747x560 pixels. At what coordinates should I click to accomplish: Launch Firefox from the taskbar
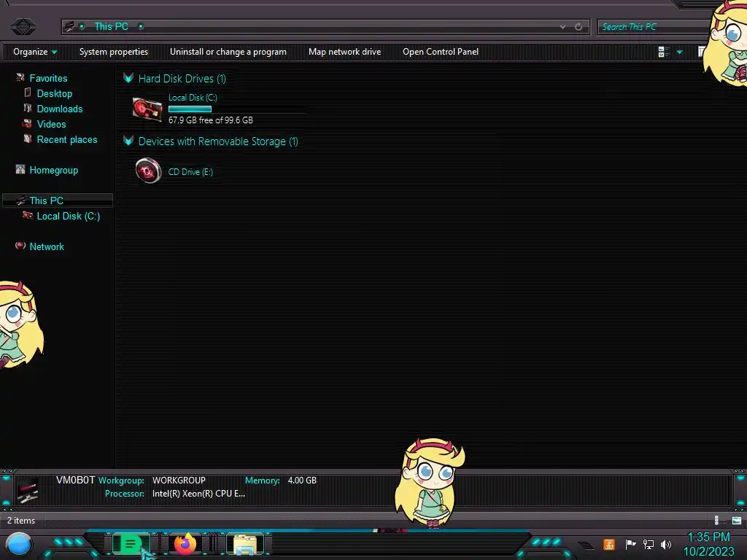185,543
